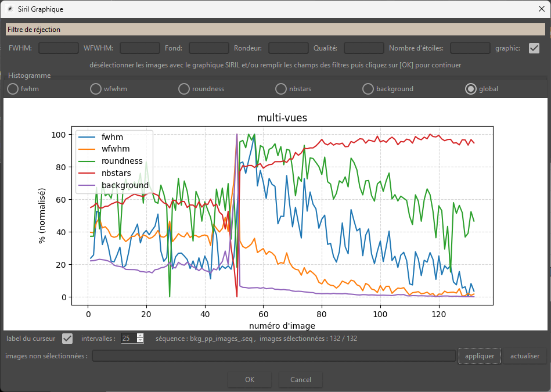This screenshot has height=392, width=551.
Task: Select the wfwhm histogram radio button
Action: click(96, 89)
